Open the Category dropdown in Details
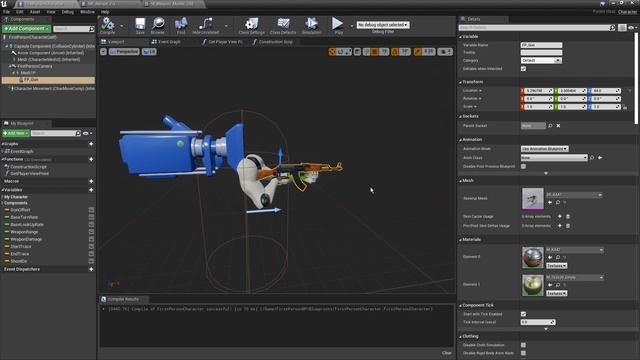This screenshot has height=360, width=640. [541, 60]
